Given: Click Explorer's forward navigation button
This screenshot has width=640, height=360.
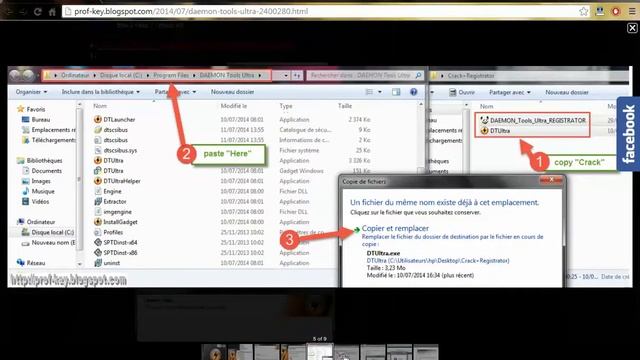Looking at the screenshot, I should point(28,75).
